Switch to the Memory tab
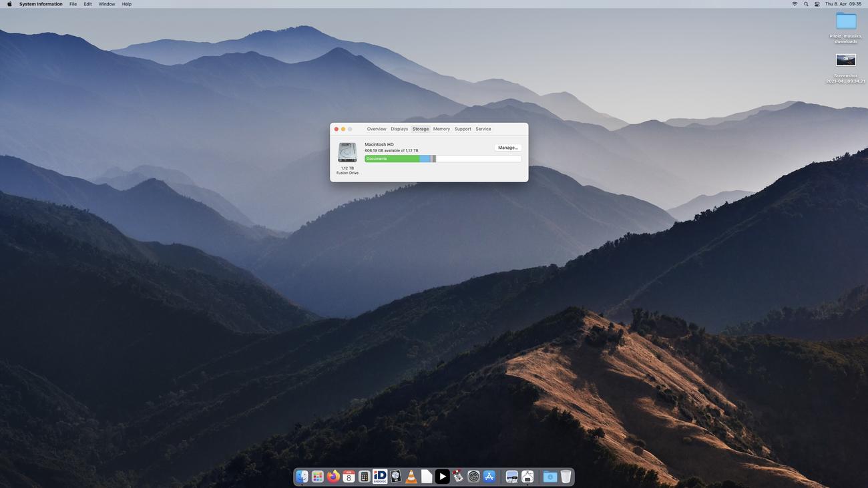Image resolution: width=868 pixels, height=488 pixels. pyautogui.click(x=441, y=129)
